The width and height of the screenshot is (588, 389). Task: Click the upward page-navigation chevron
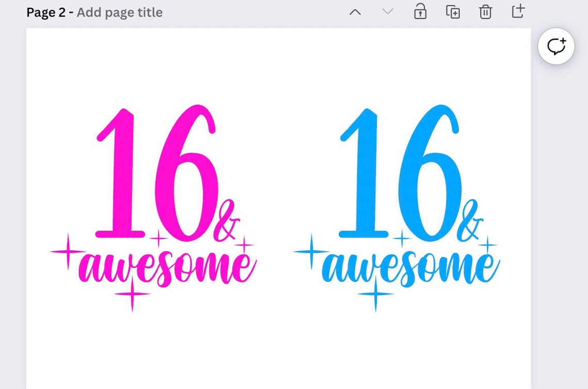tap(355, 12)
